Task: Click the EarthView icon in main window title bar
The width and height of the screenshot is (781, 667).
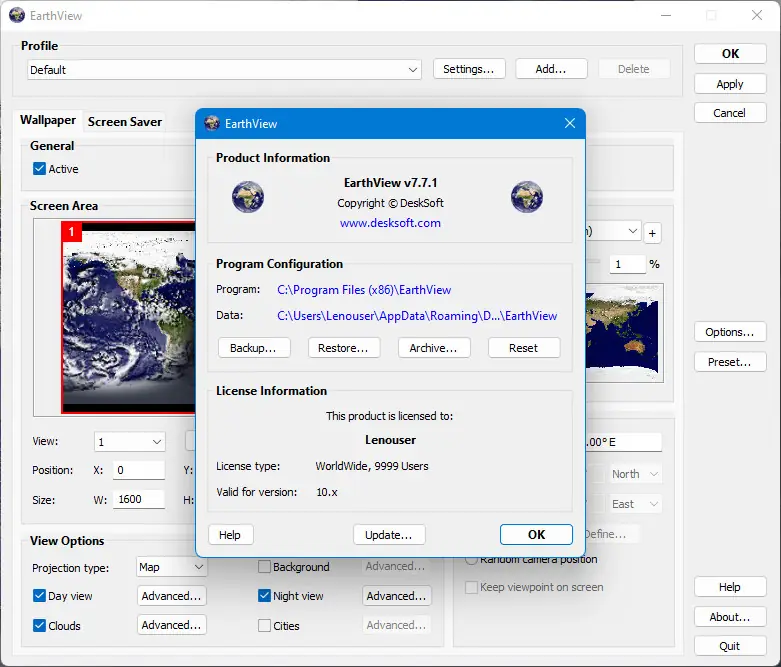Action: pos(17,16)
